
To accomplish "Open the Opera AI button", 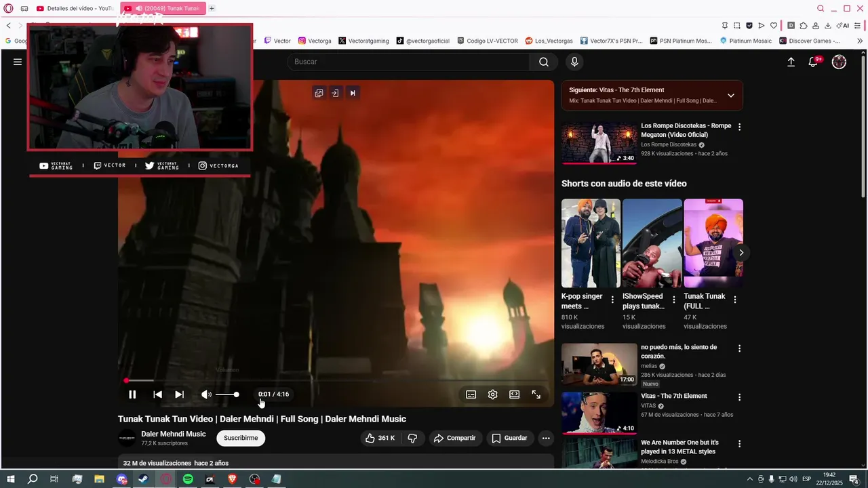I will pos(843,26).
